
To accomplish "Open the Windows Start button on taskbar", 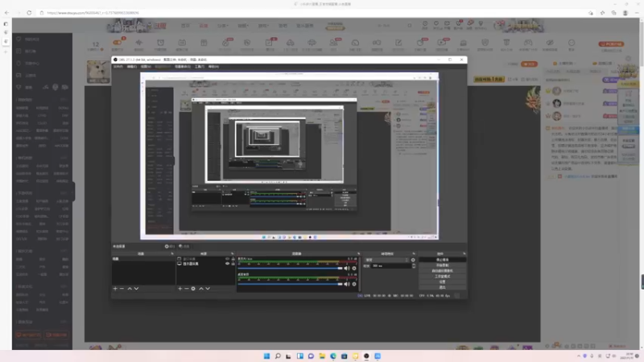I will pos(266,356).
